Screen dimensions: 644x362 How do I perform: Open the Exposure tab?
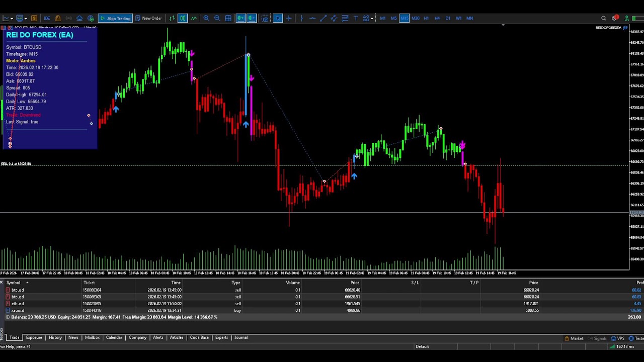click(x=34, y=337)
